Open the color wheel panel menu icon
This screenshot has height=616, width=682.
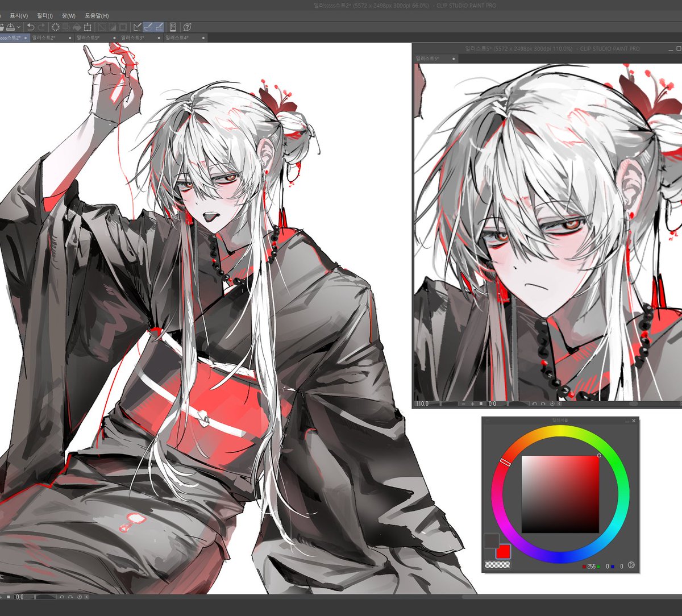tap(488, 421)
